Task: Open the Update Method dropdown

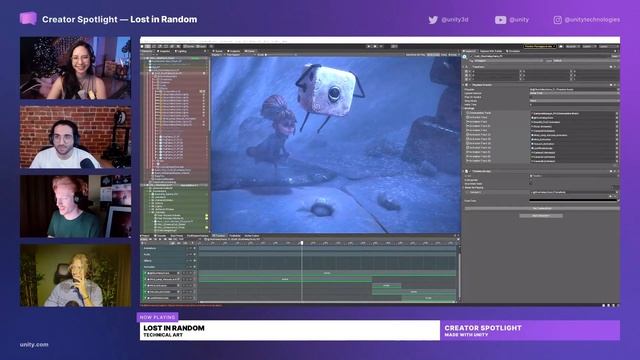Action: click(x=574, y=93)
